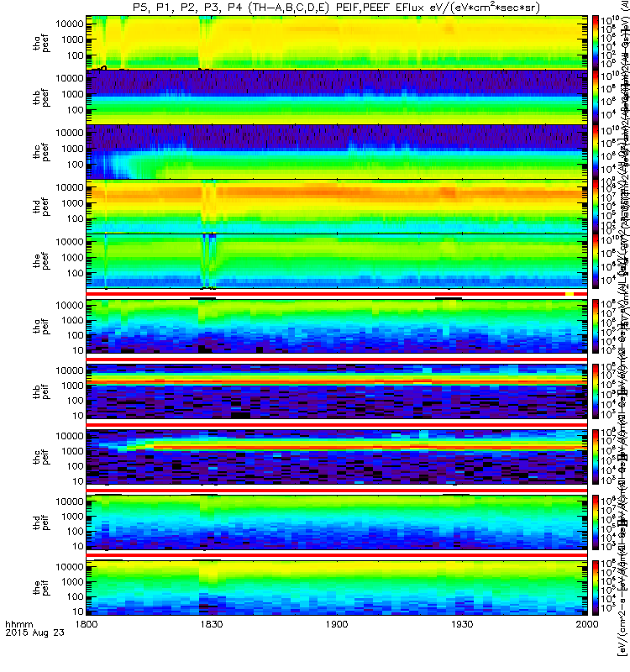
Task: Select the 'thc peef' panel label
Action: 41,152
